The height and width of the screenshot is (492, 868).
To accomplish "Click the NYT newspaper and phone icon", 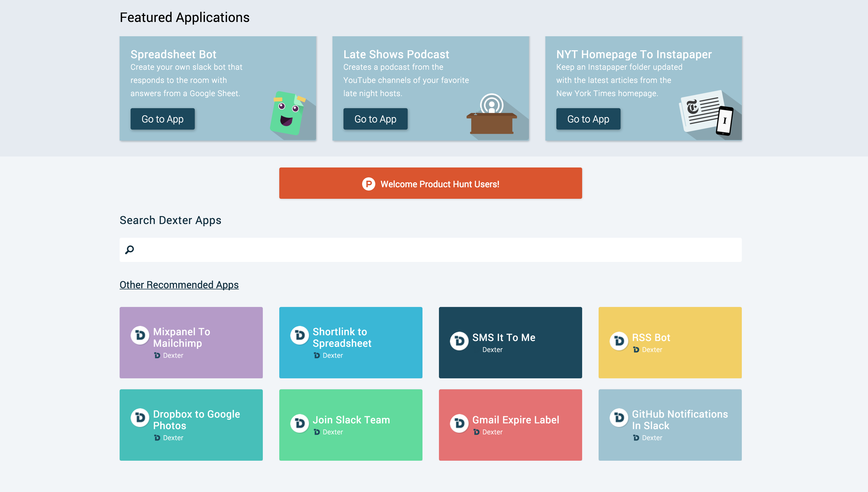I will [x=706, y=113].
